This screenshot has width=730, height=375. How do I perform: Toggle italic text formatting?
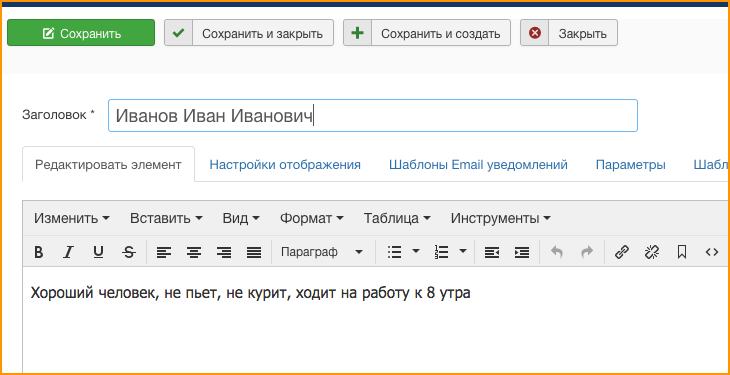point(68,252)
